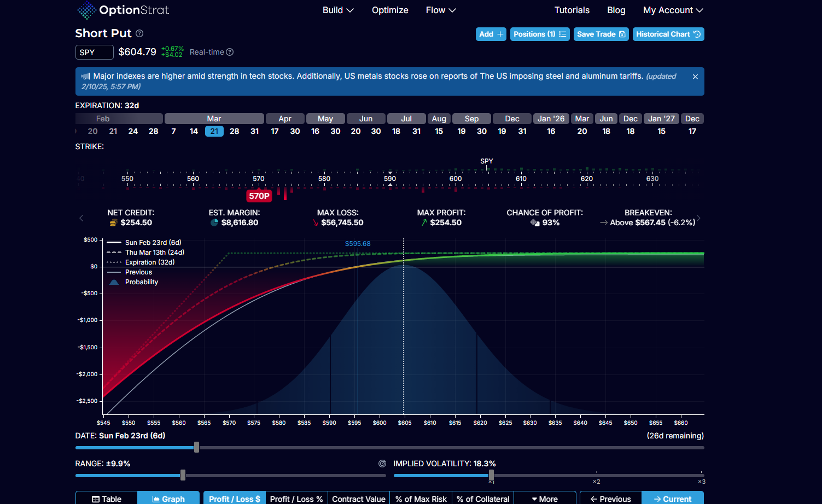Open the Historical Chart view

(x=668, y=34)
